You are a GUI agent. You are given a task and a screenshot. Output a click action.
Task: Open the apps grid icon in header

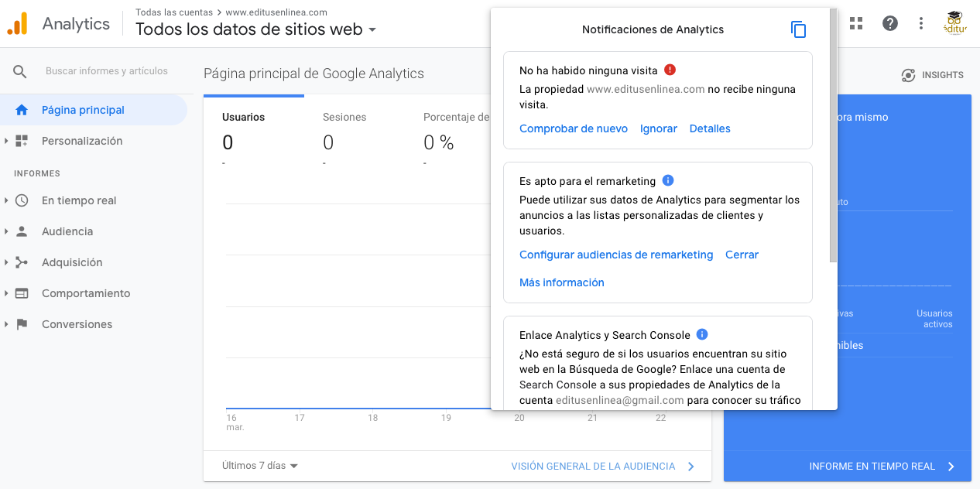coord(855,23)
